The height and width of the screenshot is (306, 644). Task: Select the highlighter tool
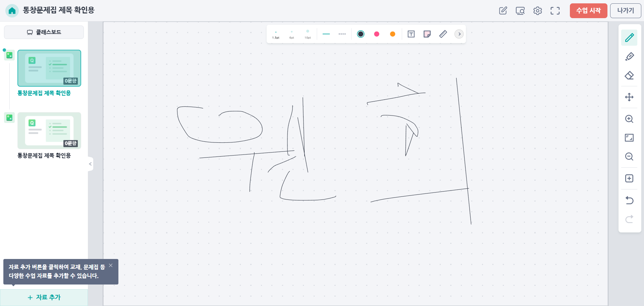point(629,56)
